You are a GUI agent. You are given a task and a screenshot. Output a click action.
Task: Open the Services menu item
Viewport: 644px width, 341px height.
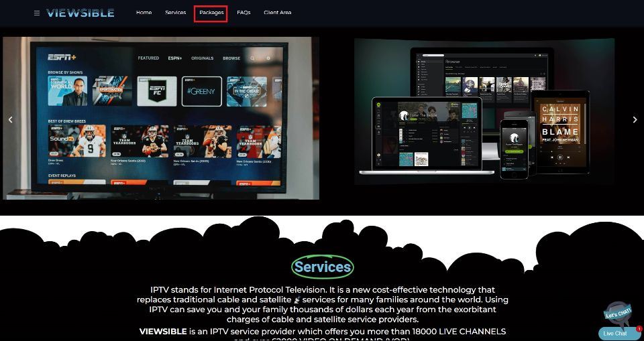coord(175,13)
